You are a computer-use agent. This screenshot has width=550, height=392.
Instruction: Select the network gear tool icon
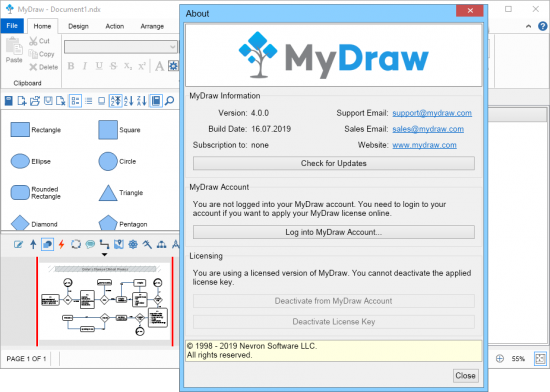pos(133,244)
